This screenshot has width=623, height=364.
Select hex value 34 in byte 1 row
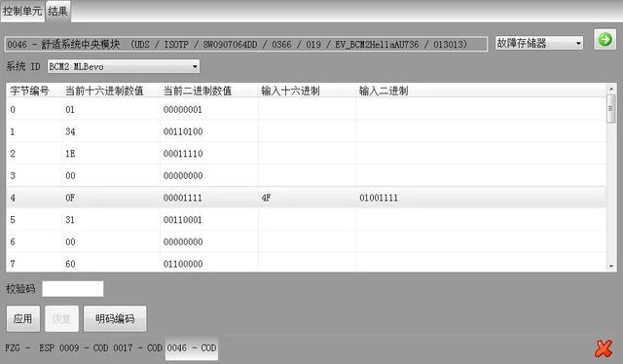point(70,131)
